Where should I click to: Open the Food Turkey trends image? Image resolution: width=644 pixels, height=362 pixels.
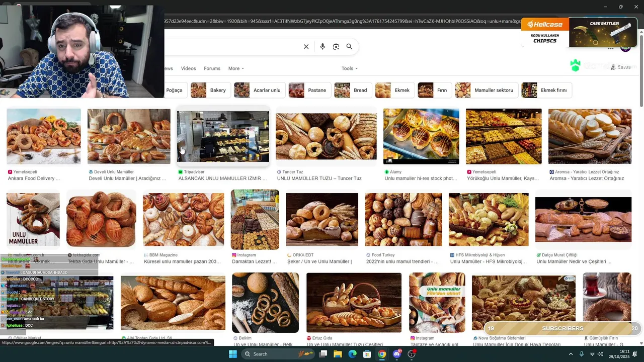[404, 220]
